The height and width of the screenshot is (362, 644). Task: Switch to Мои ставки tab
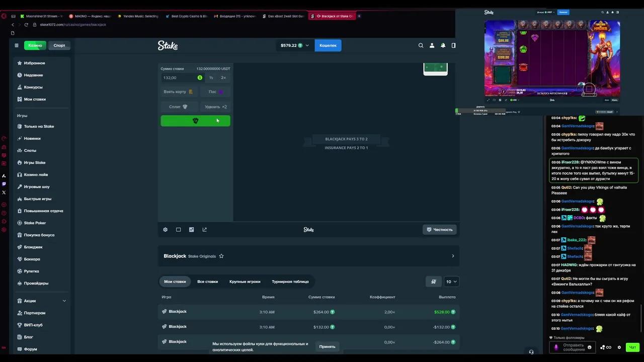click(x=175, y=282)
